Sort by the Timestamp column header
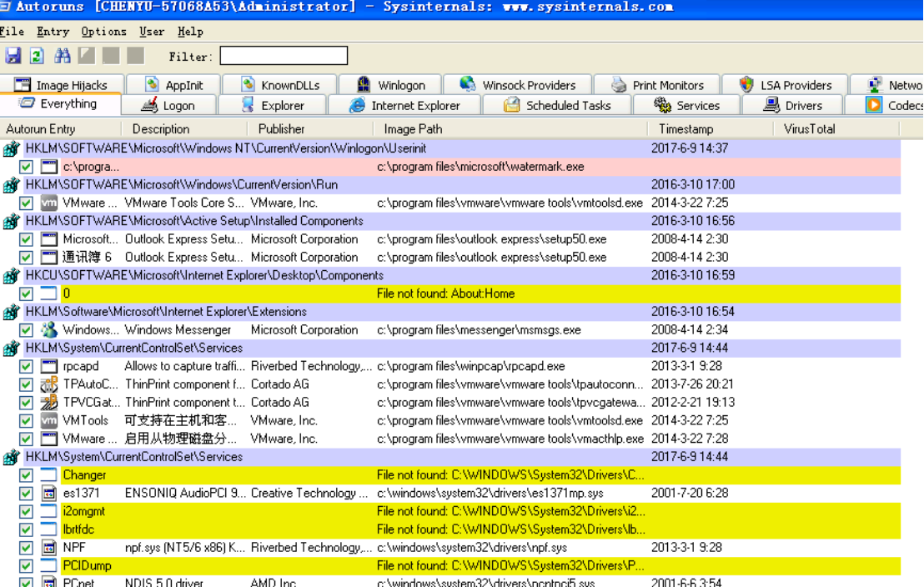Image resolution: width=924 pixels, height=587 pixels. (x=710, y=128)
